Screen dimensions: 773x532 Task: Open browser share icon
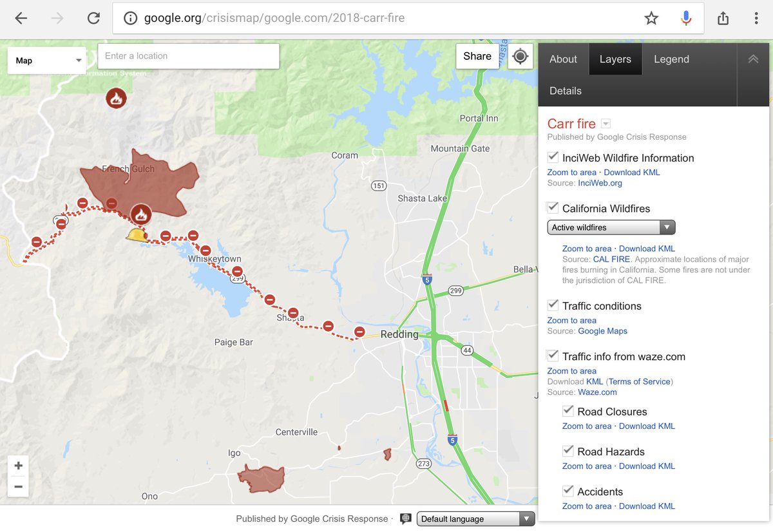coord(723,18)
